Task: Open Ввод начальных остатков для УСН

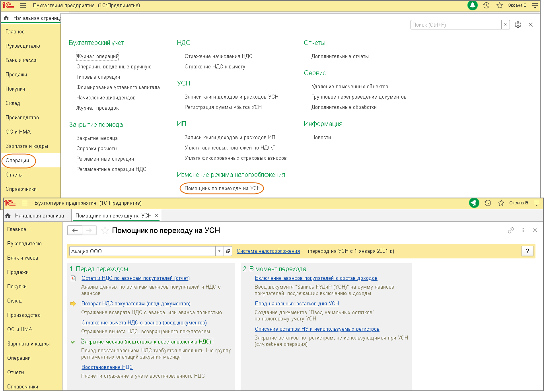Action: coord(297,304)
